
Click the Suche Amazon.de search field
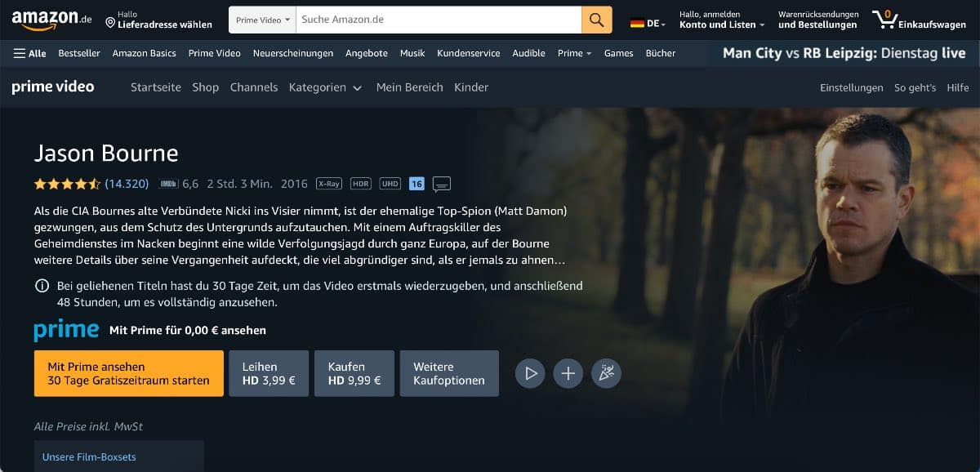438,20
